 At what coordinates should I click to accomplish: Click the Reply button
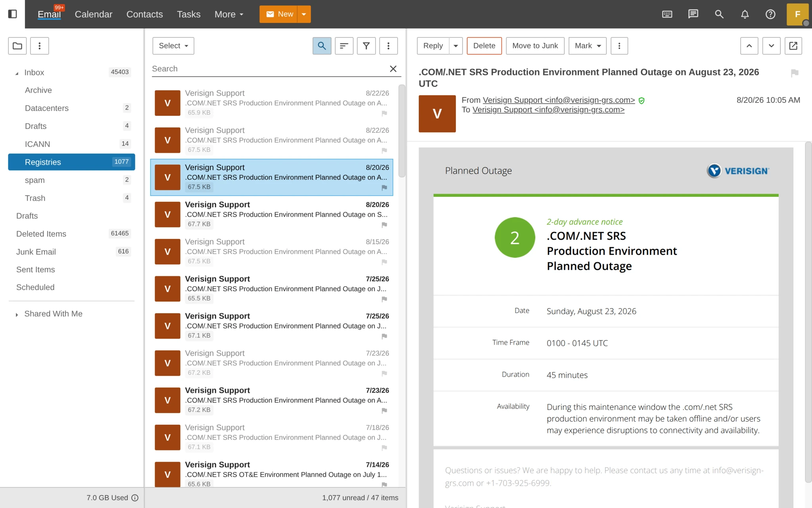[x=433, y=46]
